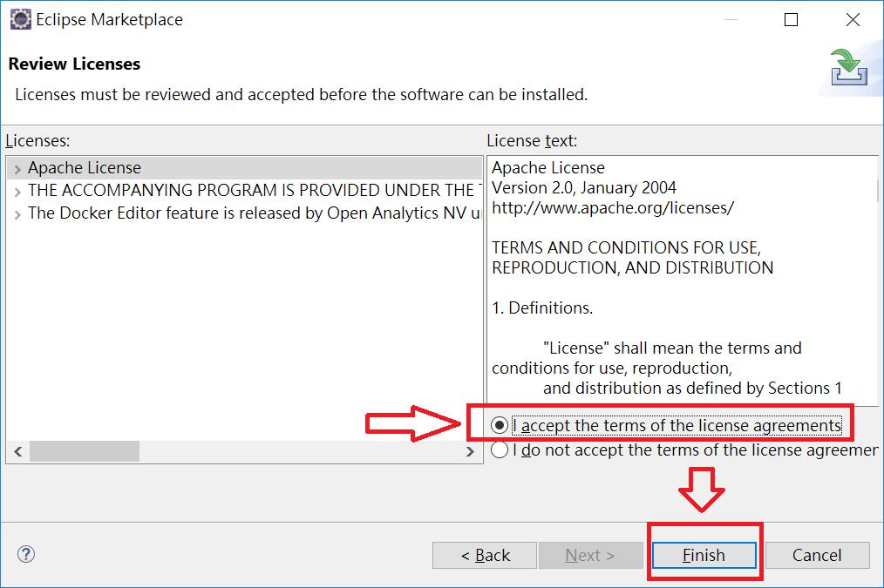884x588 pixels.
Task: Maximize the Eclipse Marketplace window
Action: [791, 20]
